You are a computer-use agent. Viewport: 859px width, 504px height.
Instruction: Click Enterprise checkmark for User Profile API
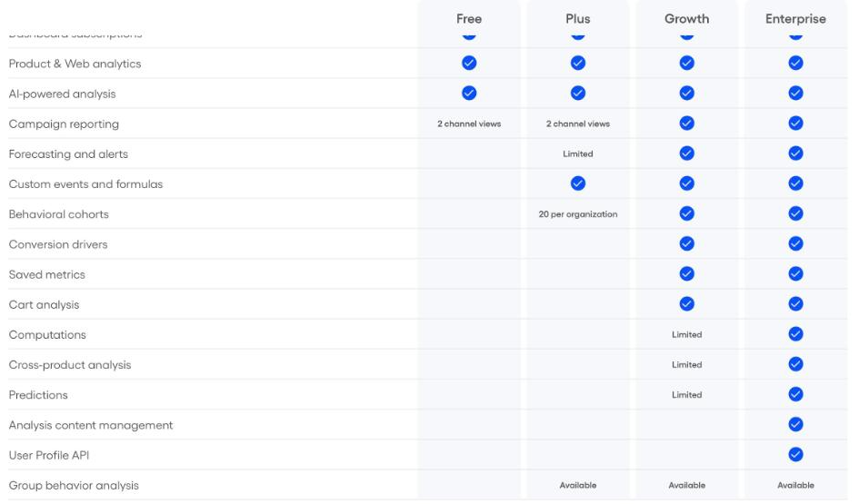796,454
